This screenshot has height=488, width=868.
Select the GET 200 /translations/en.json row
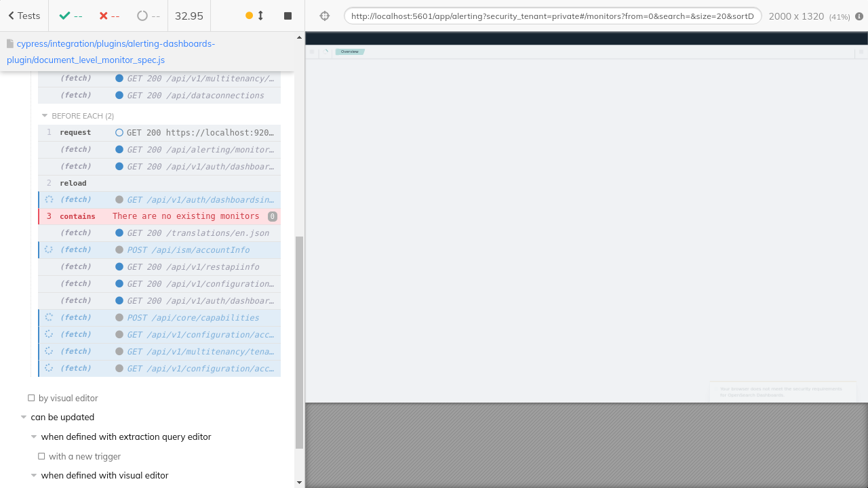pyautogui.click(x=160, y=233)
